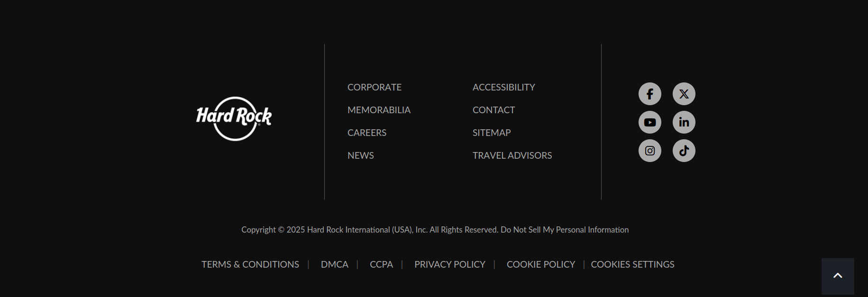Open the Sitemap link

point(492,133)
